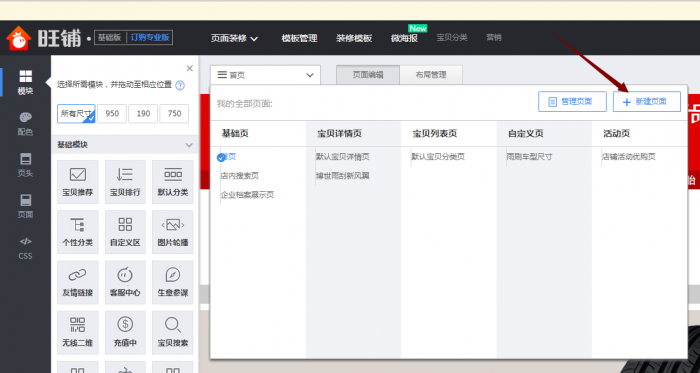Click the 宝贝详情页 column header

tap(339, 133)
